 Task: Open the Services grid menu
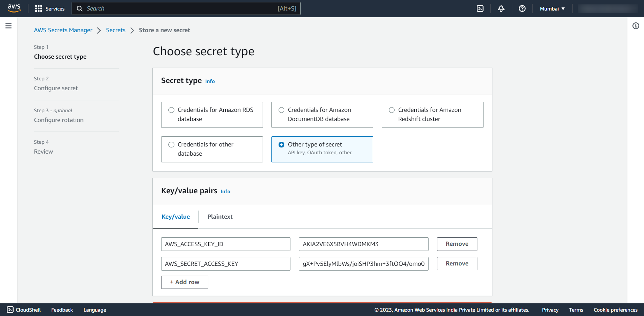50,8
